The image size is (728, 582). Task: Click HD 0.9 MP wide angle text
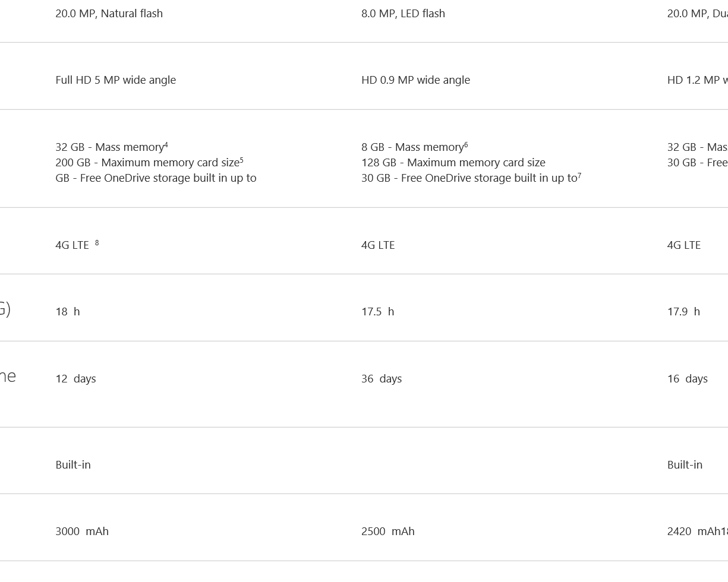pos(415,80)
